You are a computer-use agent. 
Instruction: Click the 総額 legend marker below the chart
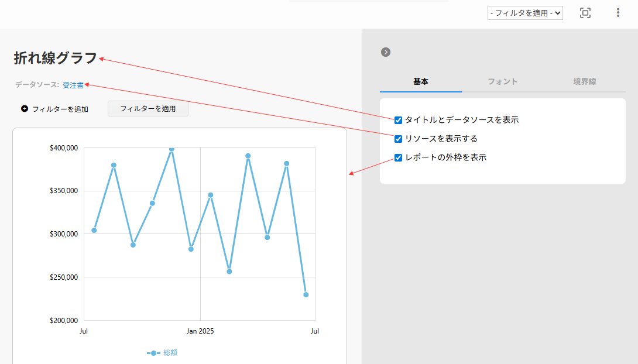click(x=153, y=353)
